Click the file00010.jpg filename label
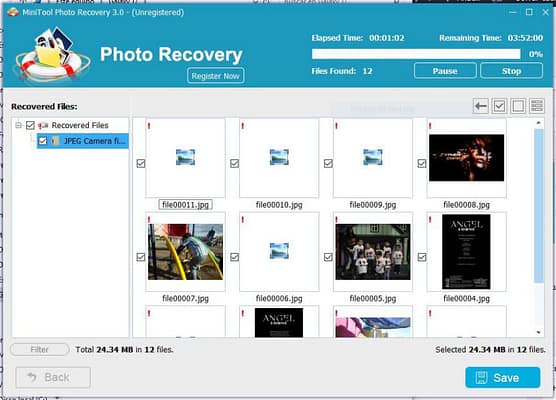Viewport: 556px width, 400px height. click(x=279, y=205)
